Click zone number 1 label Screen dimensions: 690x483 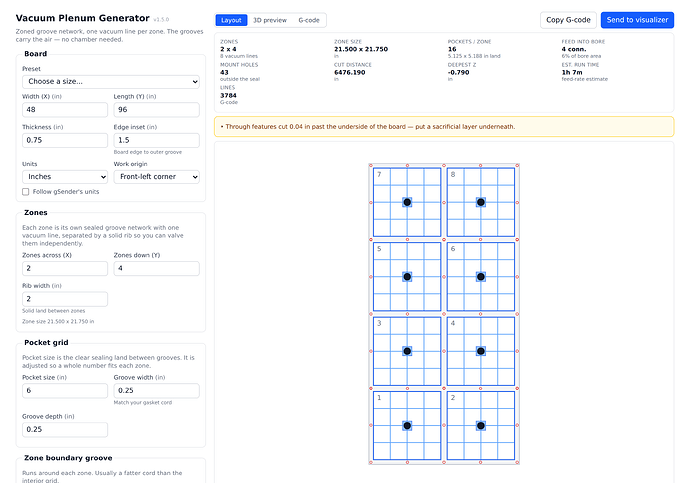[x=379, y=398]
